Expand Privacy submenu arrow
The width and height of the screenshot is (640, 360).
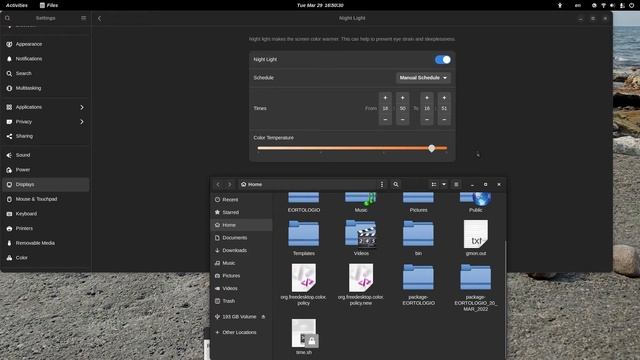pos(82,122)
